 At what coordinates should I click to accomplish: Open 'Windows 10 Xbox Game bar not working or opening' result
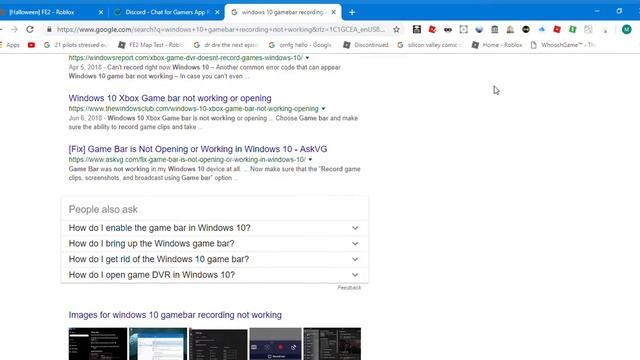coord(170,98)
